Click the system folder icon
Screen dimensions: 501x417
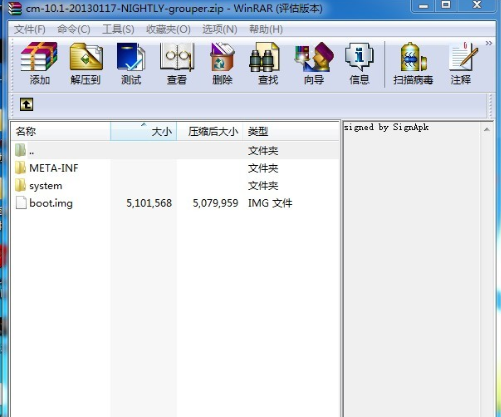point(20,185)
